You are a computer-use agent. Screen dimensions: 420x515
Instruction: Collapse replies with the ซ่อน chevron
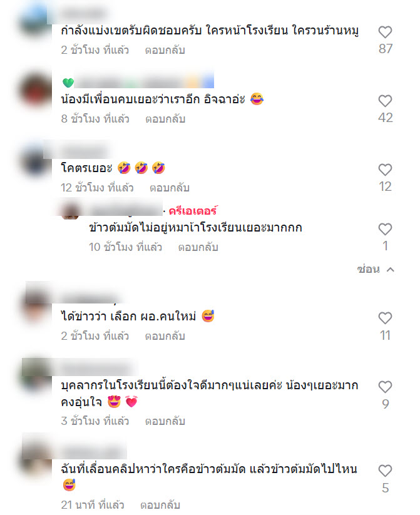(x=391, y=270)
